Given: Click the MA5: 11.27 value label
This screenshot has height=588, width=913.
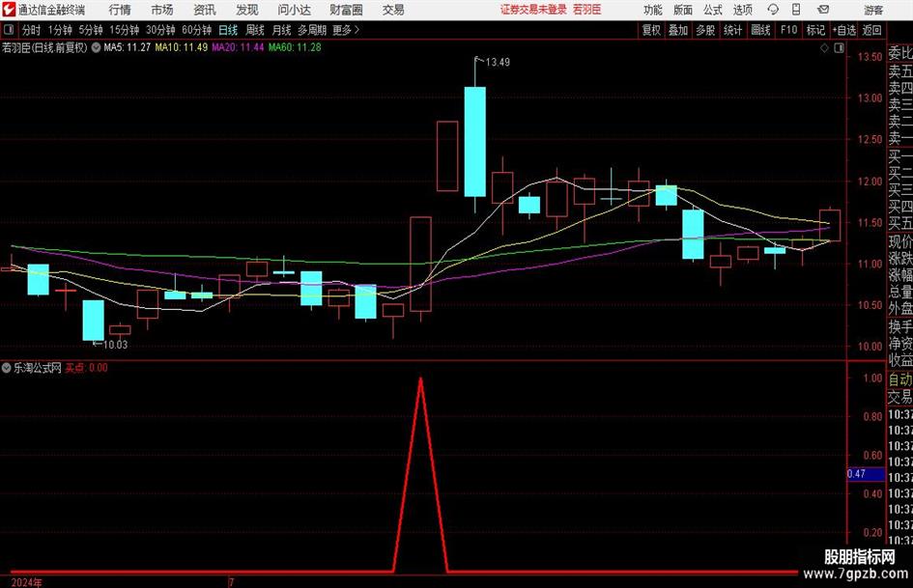Looking at the screenshot, I should pyautogui.click(x=127, y=47).
